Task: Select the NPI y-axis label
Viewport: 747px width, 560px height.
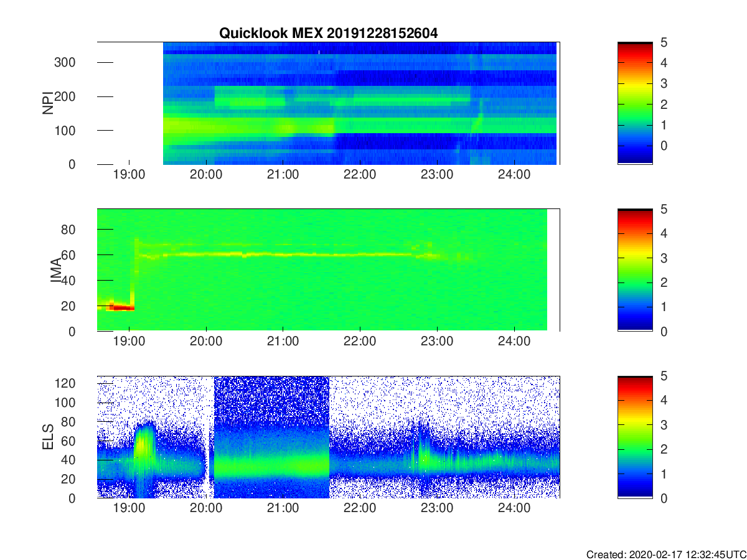Action: pos(47,103)
